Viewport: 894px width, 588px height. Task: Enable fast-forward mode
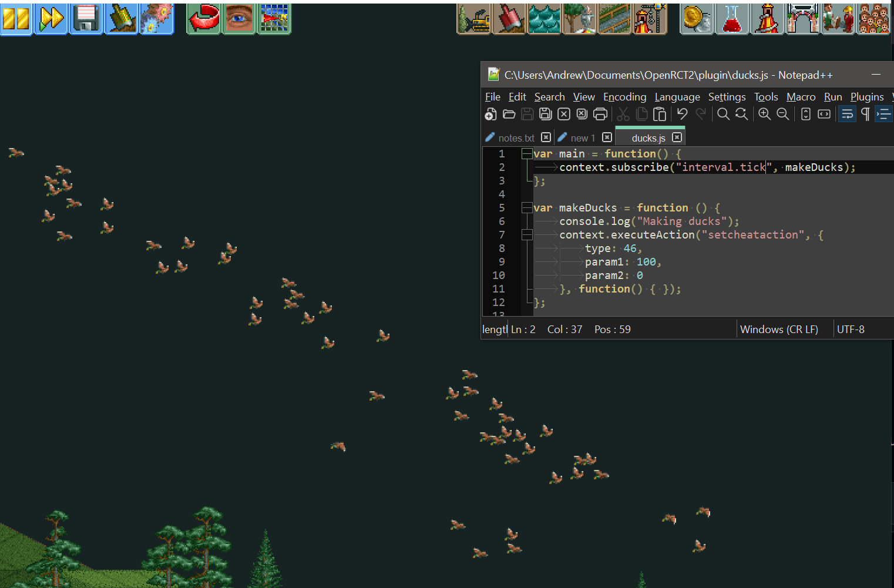point(51,18)
